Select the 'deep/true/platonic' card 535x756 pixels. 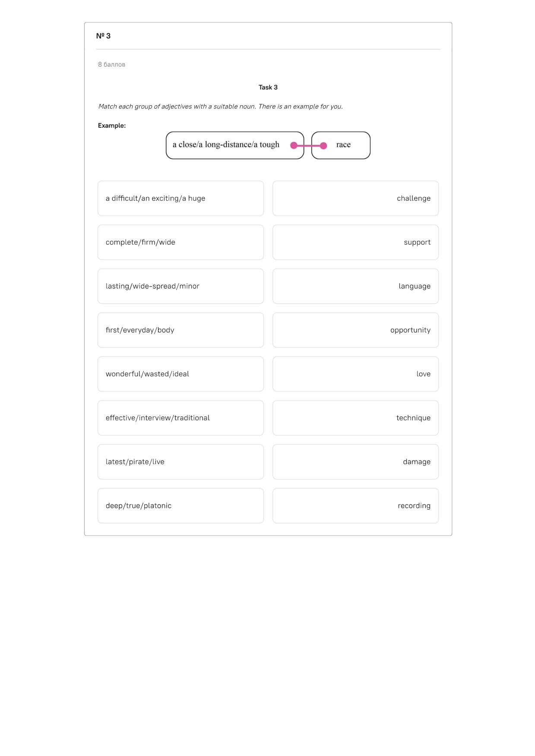[x=180, y=506]
